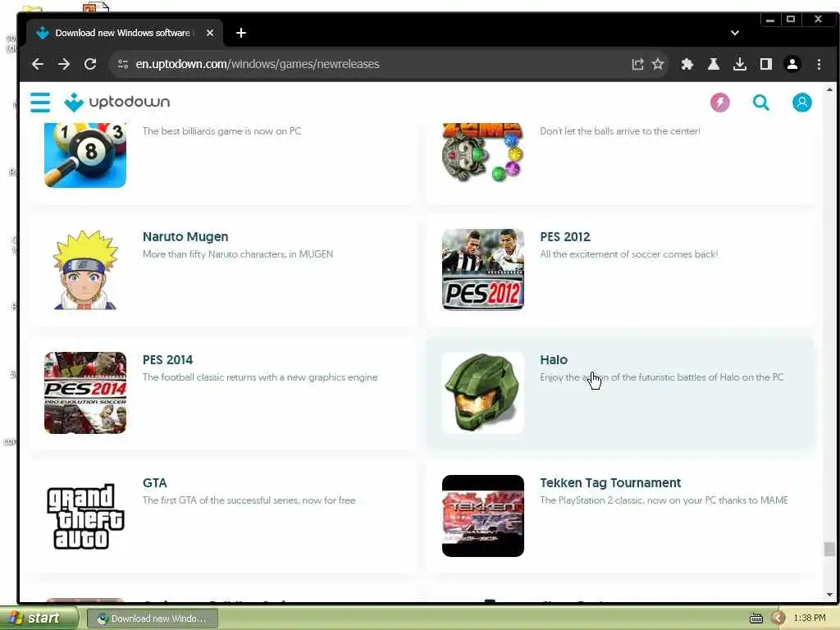Click the page scrollbar thumb
The width and height of the screenshot is (840, 630).
tap(829, 549)
